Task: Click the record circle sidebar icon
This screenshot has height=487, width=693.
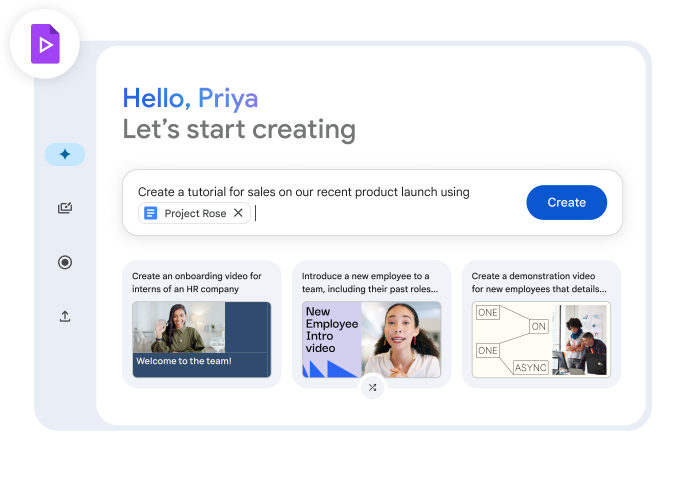Action: click(65, 263)
